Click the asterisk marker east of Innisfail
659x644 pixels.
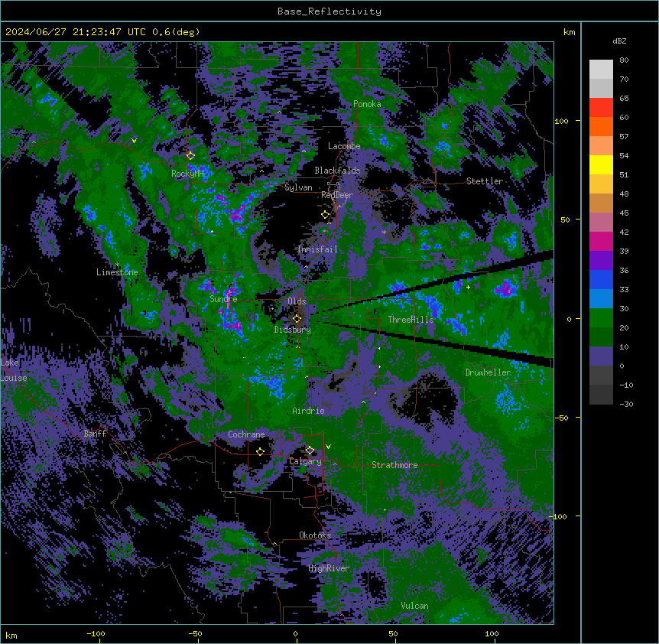point(384,232)
